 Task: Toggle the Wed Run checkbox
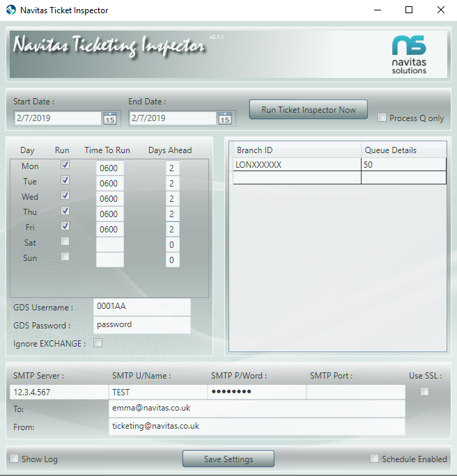(65, 195)
